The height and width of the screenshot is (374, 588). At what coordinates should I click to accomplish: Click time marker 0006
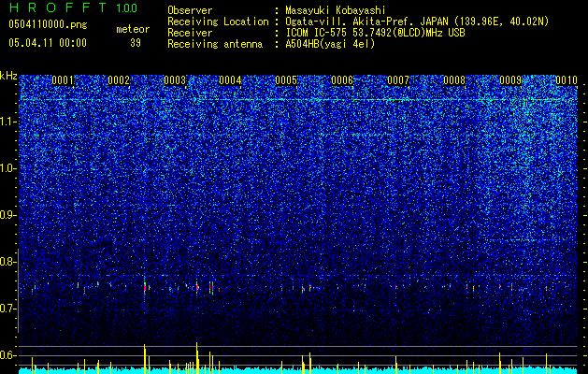(342, 80)
